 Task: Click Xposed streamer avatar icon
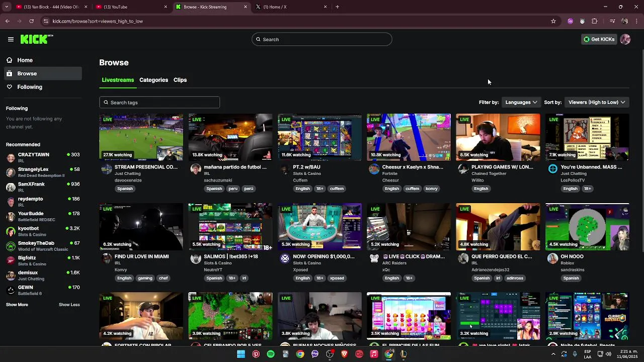(x=285, y=258)
